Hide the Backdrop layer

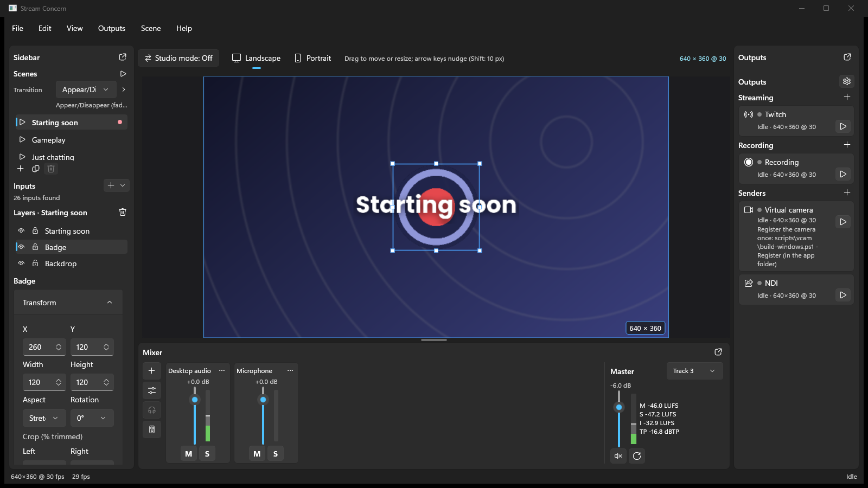pyautogui.click(x=21, y=264)
